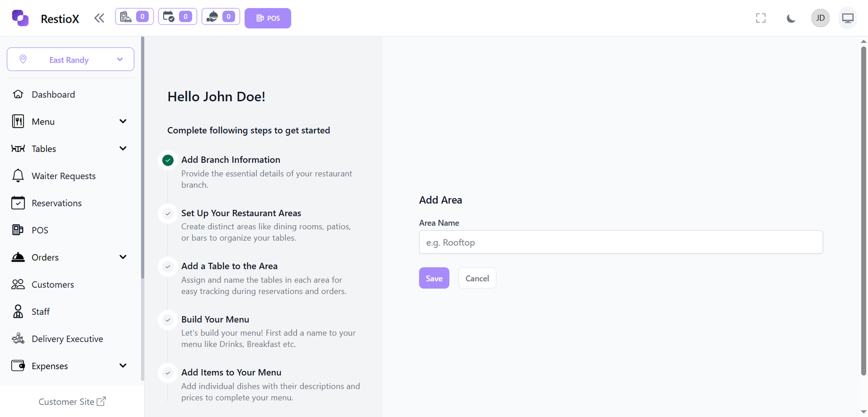Toggle fullscreen mode icon

pyautogui.click(x=761, y=18)
